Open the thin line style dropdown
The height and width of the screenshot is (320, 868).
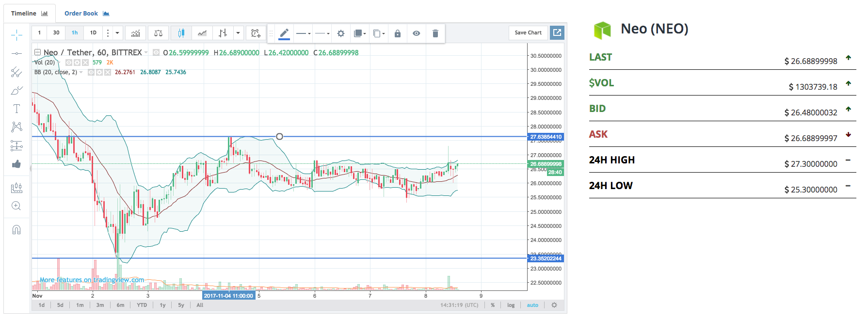322,33
